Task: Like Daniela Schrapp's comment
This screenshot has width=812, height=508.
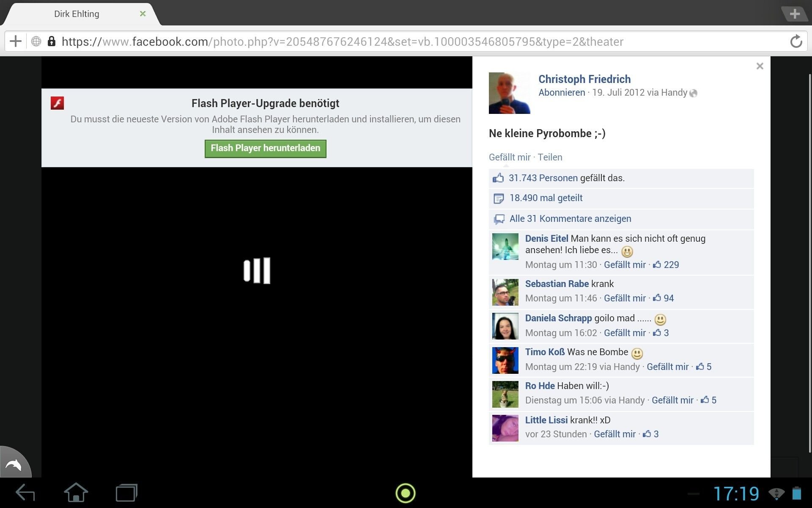Action: tap(625, 333)
